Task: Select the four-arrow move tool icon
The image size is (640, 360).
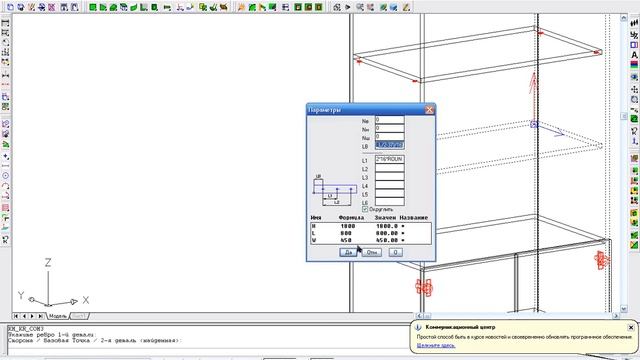Action: pyautogui.click(x=634, y=89)
